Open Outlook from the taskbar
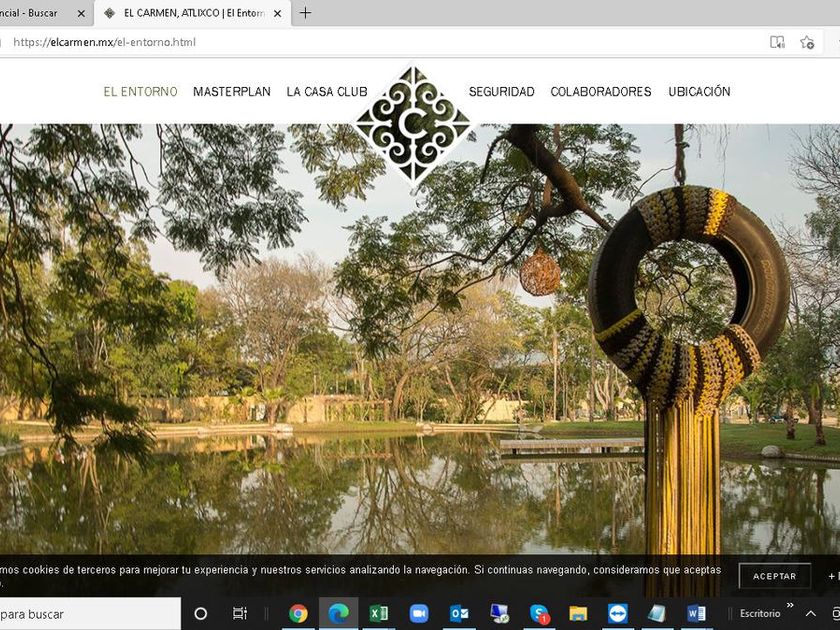The width and height of the screenshot is (840, 630). click(459, 613)
